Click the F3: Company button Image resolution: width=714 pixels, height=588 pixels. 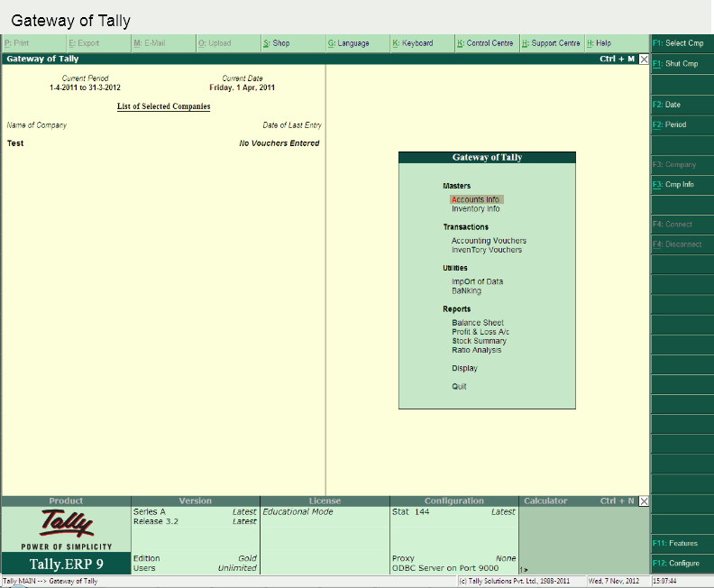click(682, 164)
